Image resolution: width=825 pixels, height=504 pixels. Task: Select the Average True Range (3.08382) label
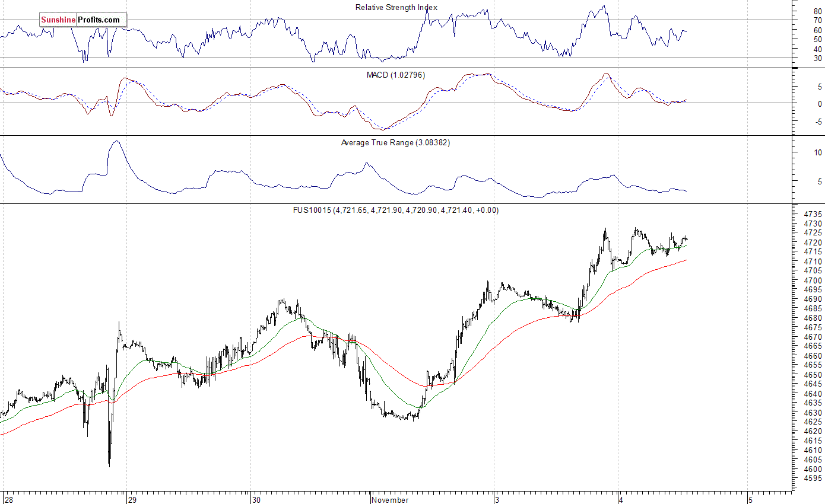coord(396,142)
